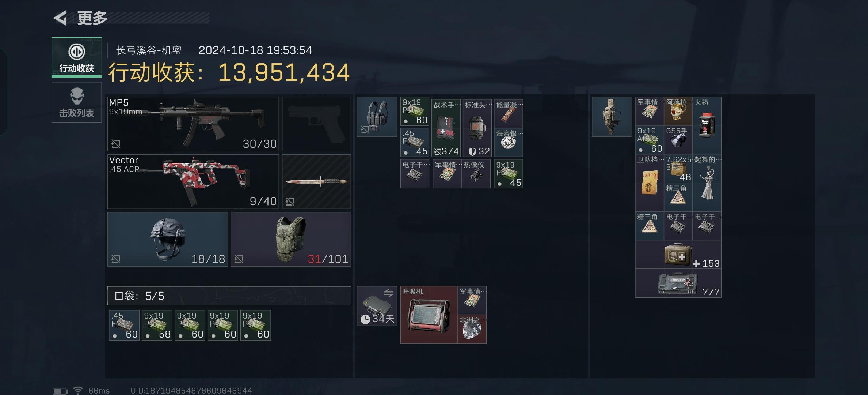Click the first aid bag 7/7
This screenshot has width=868, height=395.
[678, 283]
